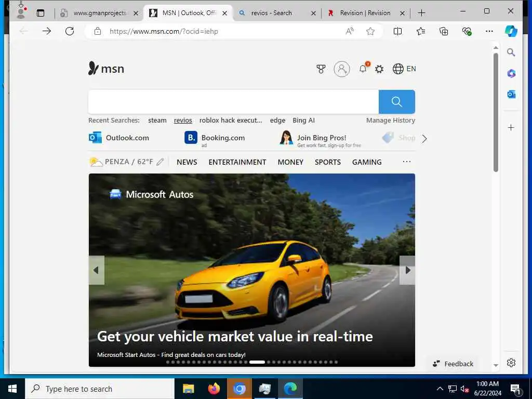
Task: Open the MSN page settings gear
Action: [379, 69]
